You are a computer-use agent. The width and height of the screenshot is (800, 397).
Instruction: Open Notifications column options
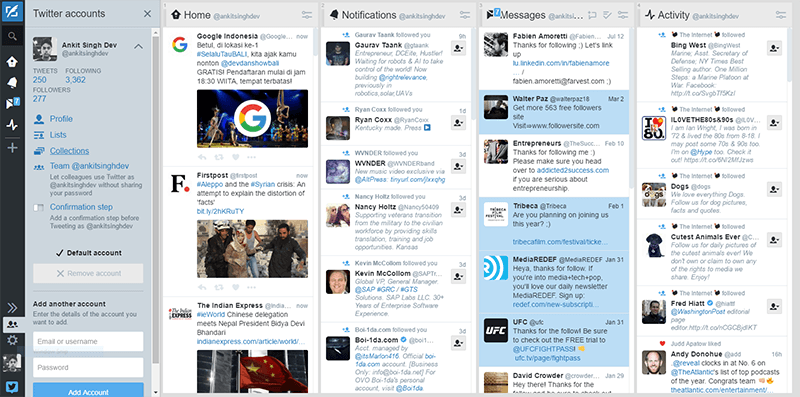click(465, 15)
